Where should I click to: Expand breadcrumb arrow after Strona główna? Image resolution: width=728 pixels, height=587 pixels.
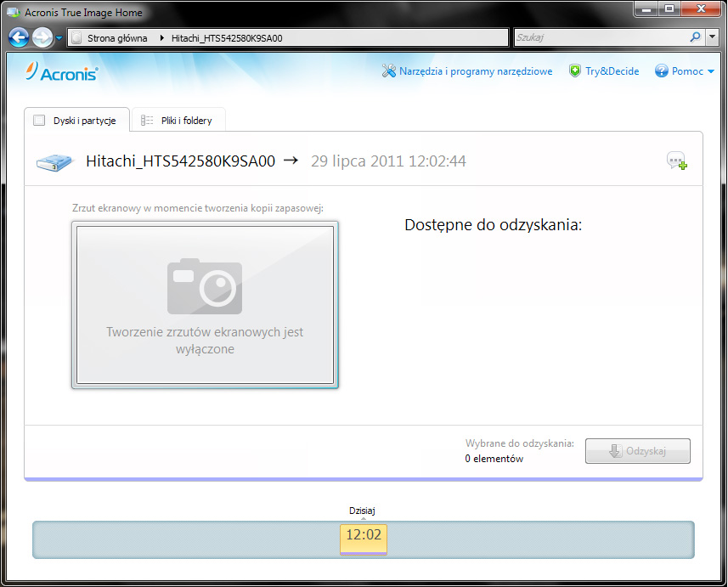coord(161,38)
